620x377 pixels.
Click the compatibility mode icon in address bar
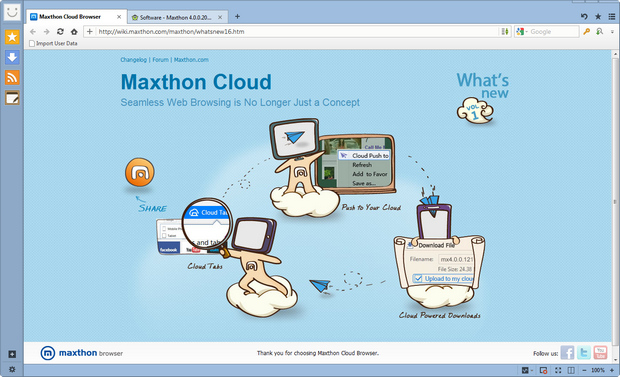tap(505, 31)
